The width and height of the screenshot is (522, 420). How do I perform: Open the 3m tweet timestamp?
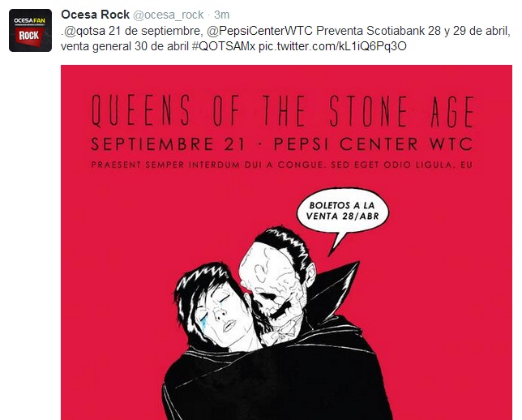[221, 15]
